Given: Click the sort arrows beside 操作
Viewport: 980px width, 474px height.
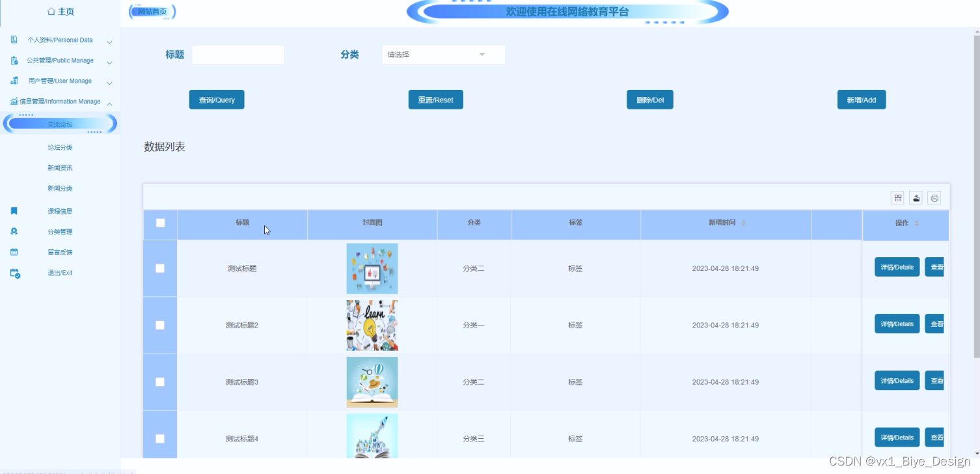Looking at the screenshot, I should pos(917,223).
